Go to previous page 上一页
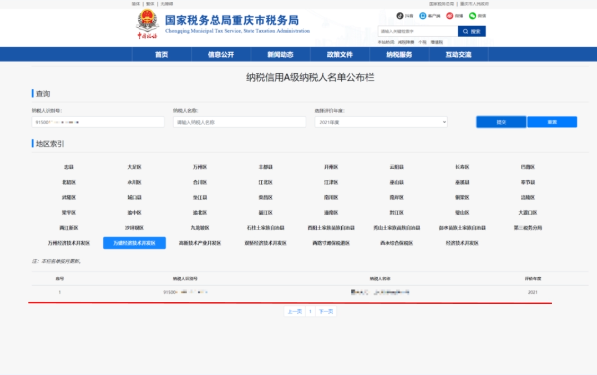The width and height of the screenshot is (597, 375). point(294,311)
